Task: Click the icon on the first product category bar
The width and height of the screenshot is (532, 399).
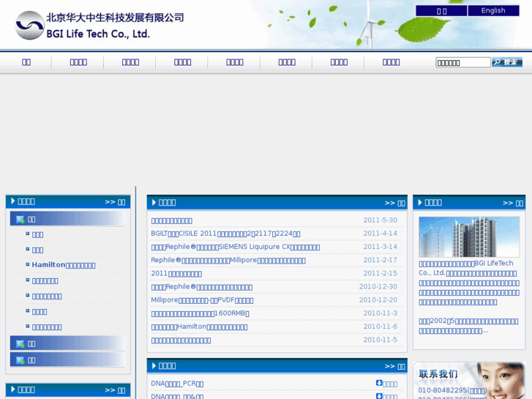Action: (x=20, y=220)
